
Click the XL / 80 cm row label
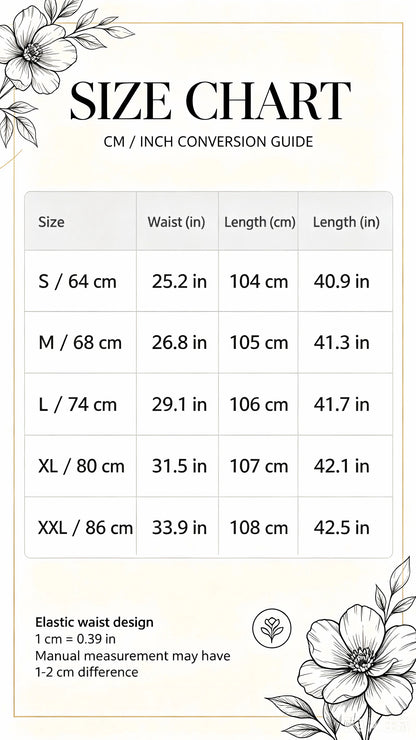coord(81,466)
